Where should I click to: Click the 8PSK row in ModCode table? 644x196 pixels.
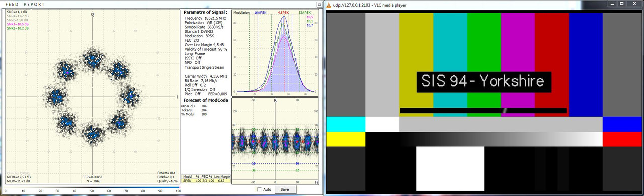click(206, 180)
